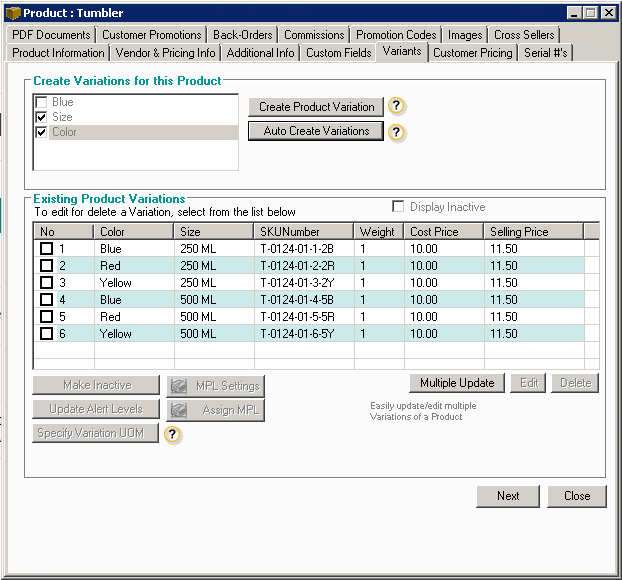Click help icon beside Create Product Variation
The width and height of the screenshot is (622, 580).
(x=397, y=107)
